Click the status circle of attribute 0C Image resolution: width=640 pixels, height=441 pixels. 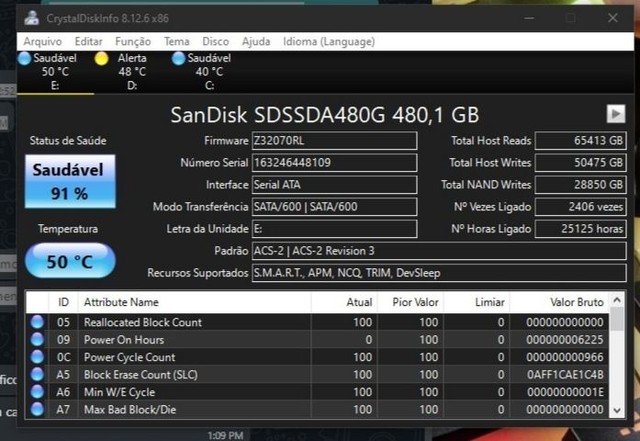tap(37, 357)
